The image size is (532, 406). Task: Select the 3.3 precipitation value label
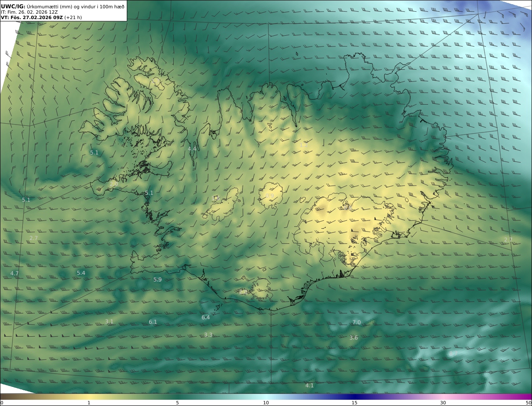[x=208, y=335]
